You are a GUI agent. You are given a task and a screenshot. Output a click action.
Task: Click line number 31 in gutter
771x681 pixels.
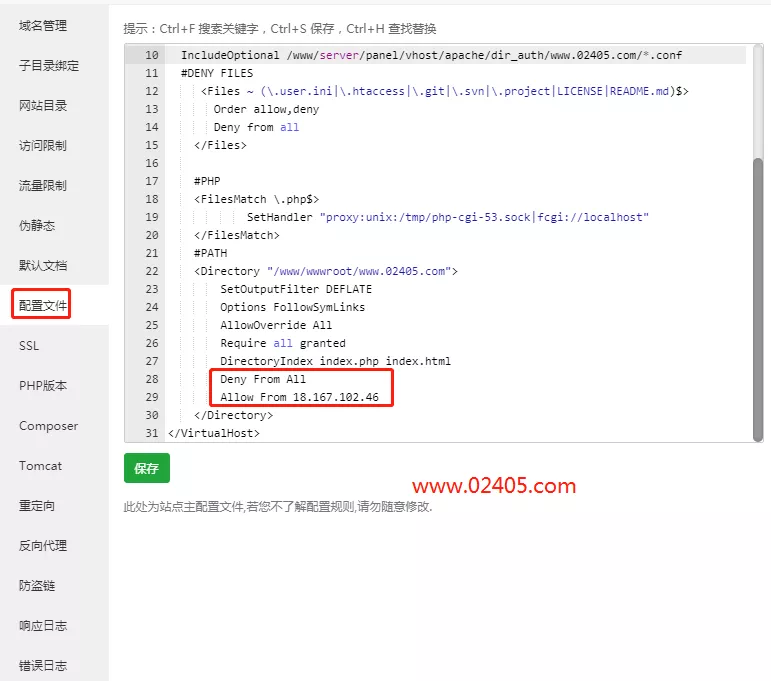152,433
